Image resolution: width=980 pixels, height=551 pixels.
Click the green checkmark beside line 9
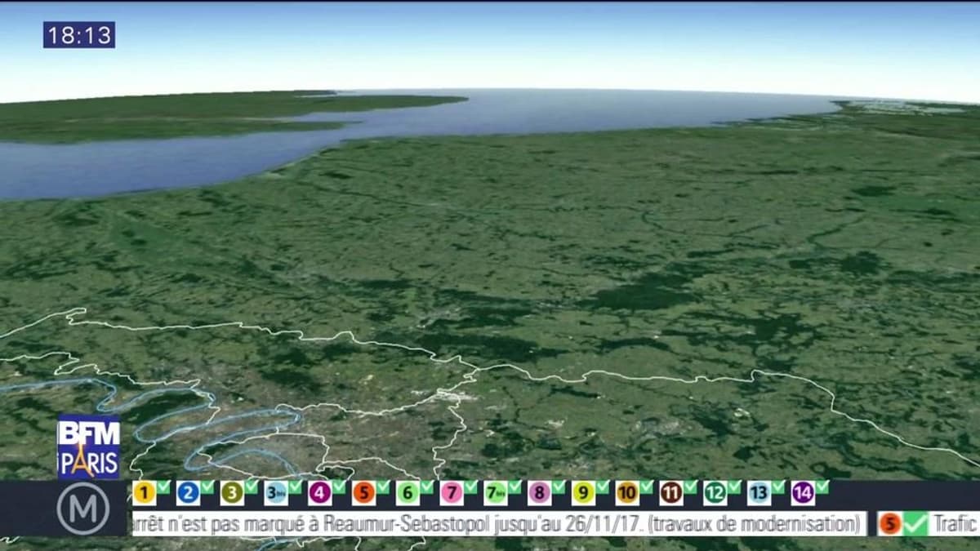click(x=603, y=487)
